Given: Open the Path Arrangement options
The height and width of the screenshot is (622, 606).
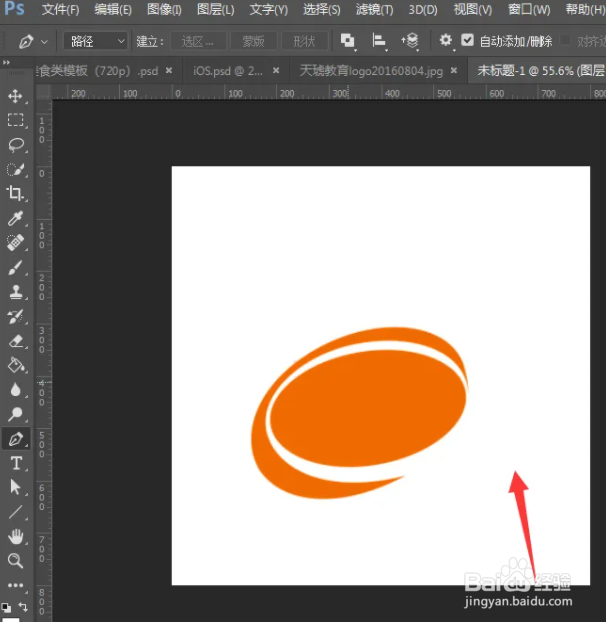Looking at the screenshot, I should point(410,40).
